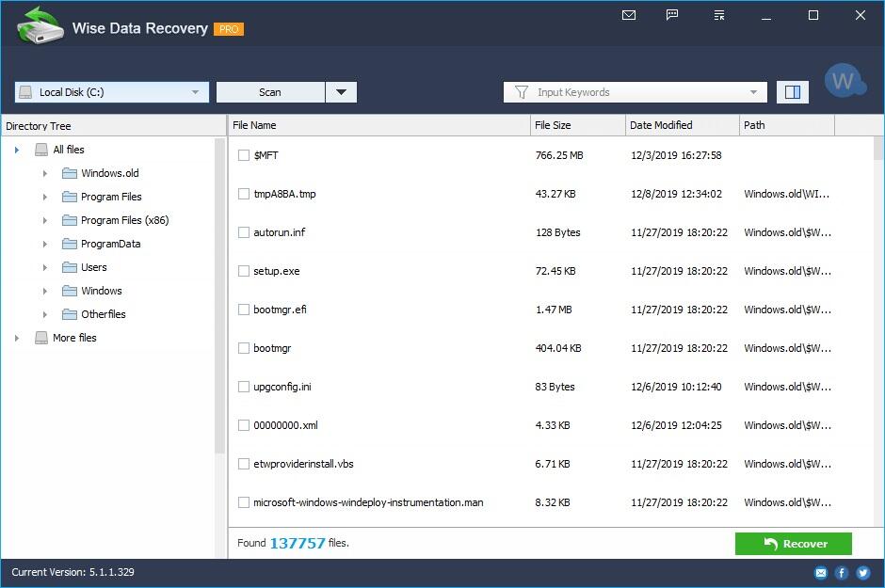Open Wise Data Recovery Facebook page

[841, 572]
